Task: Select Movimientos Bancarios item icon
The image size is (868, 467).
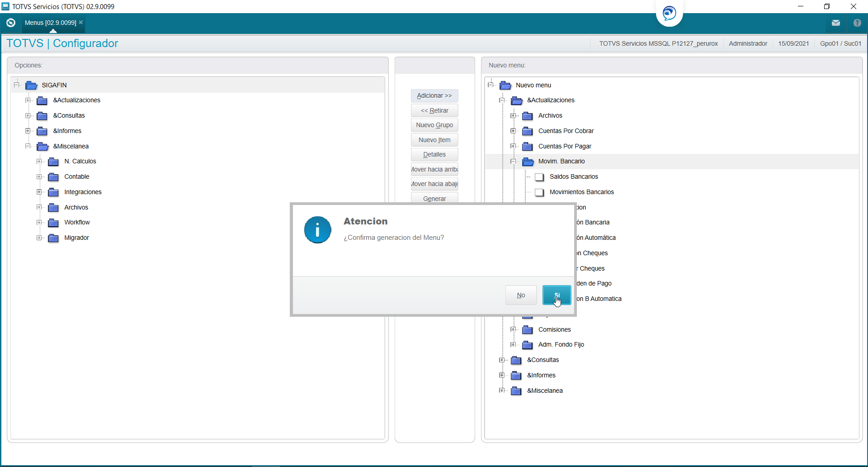Action: click(539, 192)
